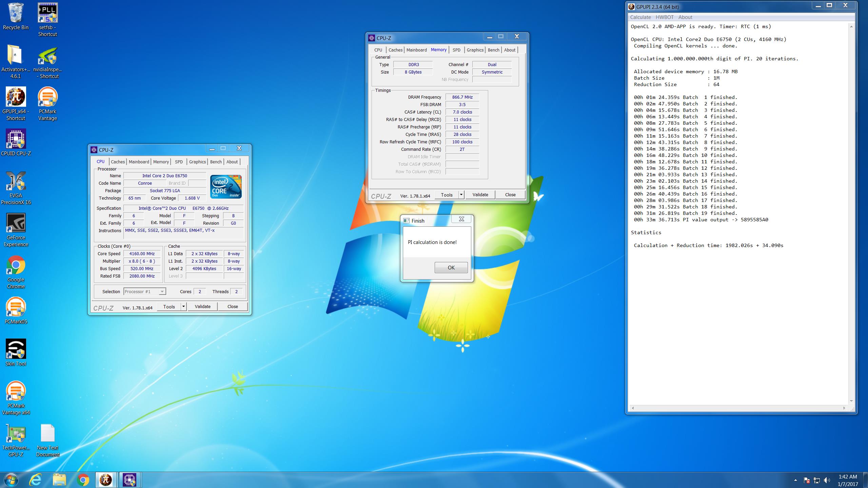Click GPUPI horizontal scrollbar right arrow
The image size is (868, 488).
[844, 408]
